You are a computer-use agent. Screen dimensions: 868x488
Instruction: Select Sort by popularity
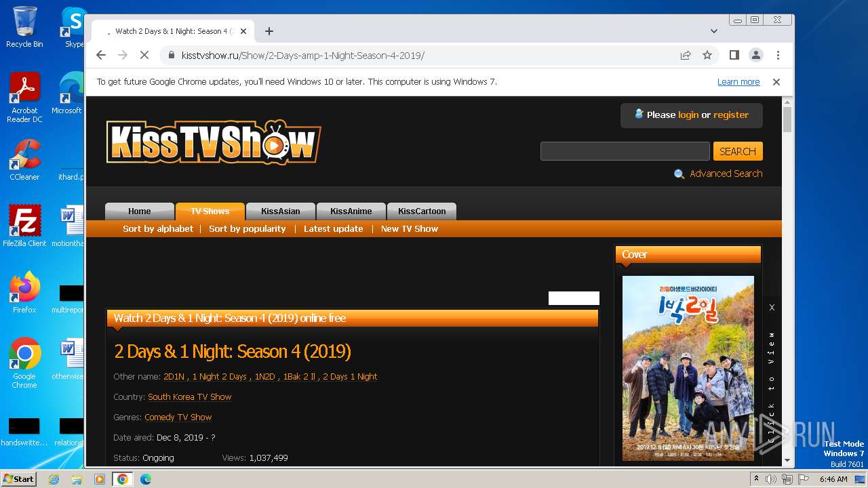pyautogui.click(x=248, y=228)
